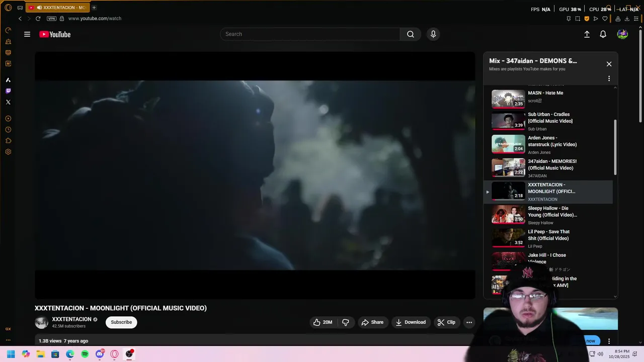Image resolution: width=644 pixels, height=362 pixels.
Task: Open GX Cleaner broom icon in sidebar
Action: pos(8,41)
